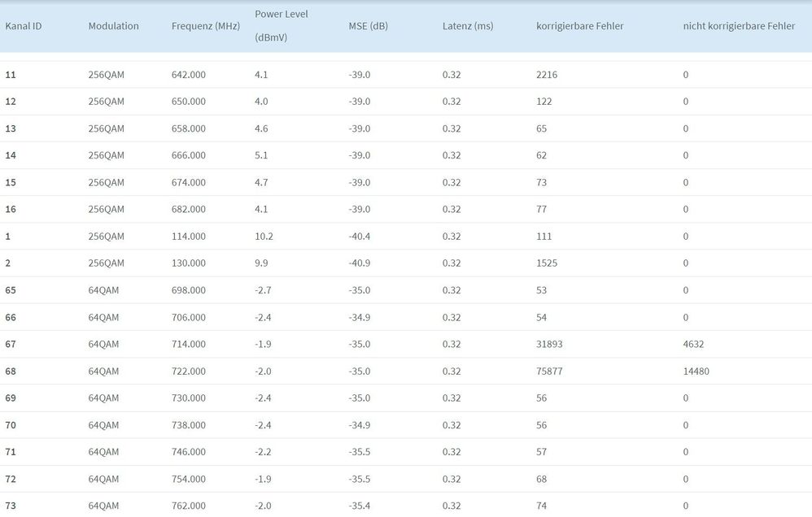Click the Modulation column header
Viewport: 812px width, 517px height.
tap(113, 26)
